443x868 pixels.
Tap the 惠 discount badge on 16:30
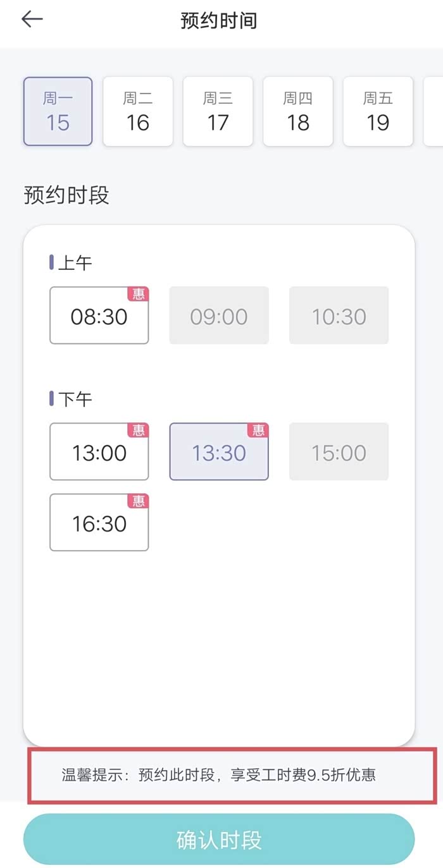(139, 501)
